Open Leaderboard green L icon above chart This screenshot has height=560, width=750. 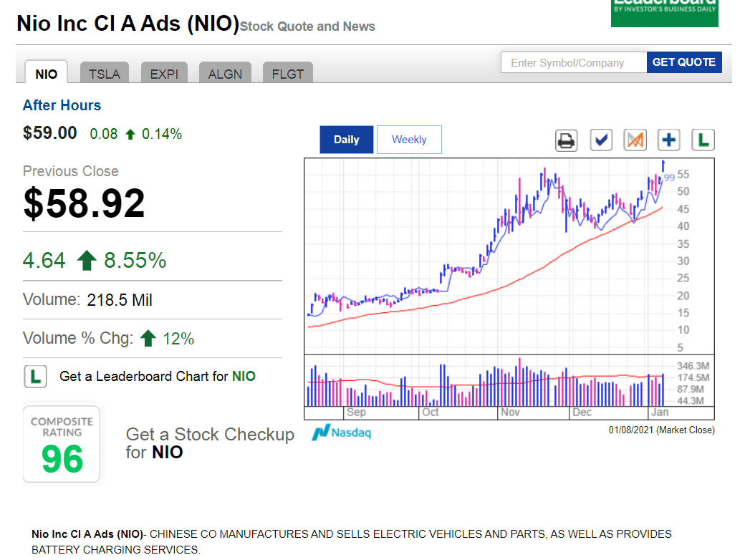(x=703, y=140)
